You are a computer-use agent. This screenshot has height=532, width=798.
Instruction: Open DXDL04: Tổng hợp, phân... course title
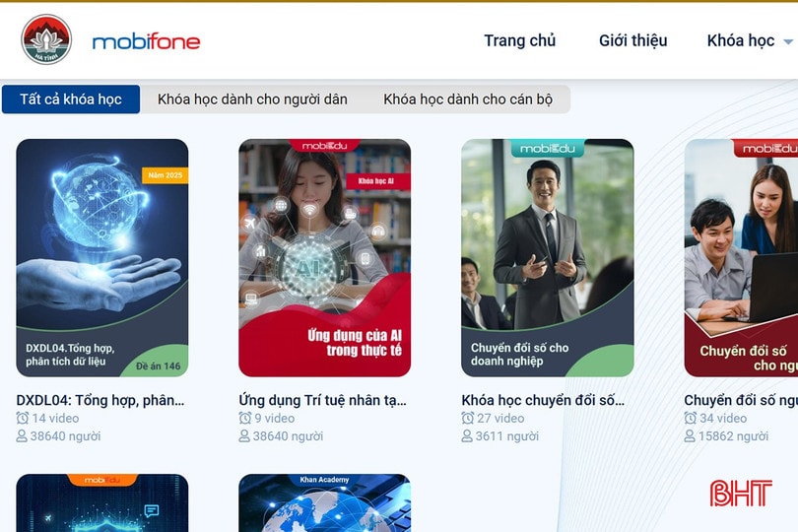100,400
